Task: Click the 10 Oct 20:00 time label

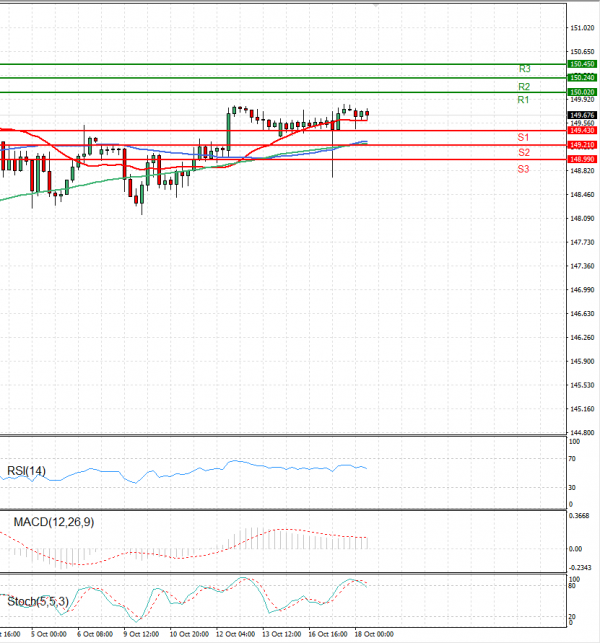Action: (x=189, y=634)
